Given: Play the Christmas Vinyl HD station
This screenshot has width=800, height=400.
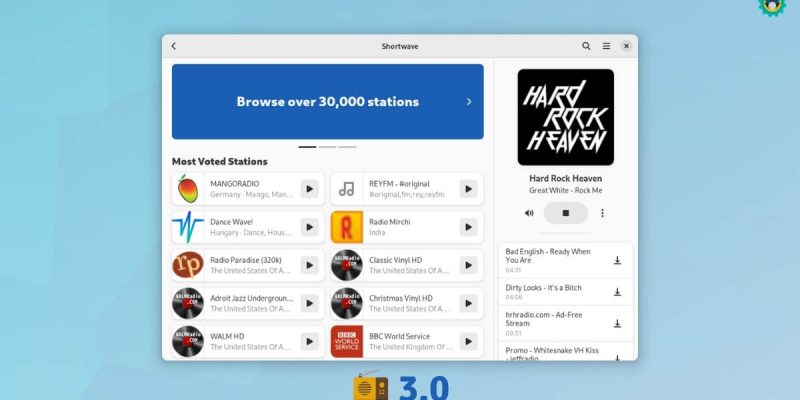Looking at the screenshot, I should tap(468, 304).
